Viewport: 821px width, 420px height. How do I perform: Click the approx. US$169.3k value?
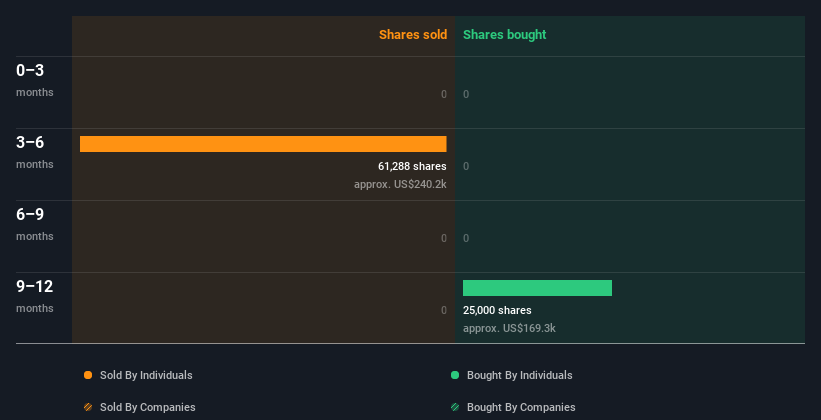509,328
